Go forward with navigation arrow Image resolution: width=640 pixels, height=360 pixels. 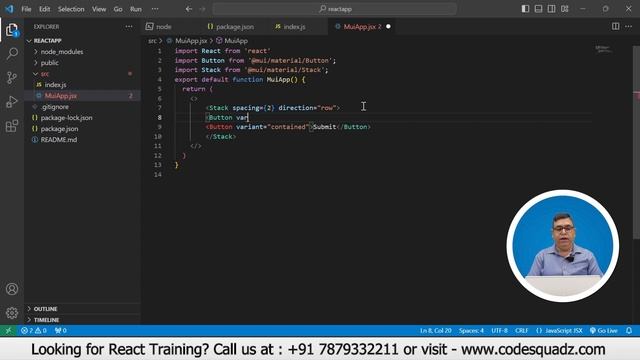tap(202, 9)
